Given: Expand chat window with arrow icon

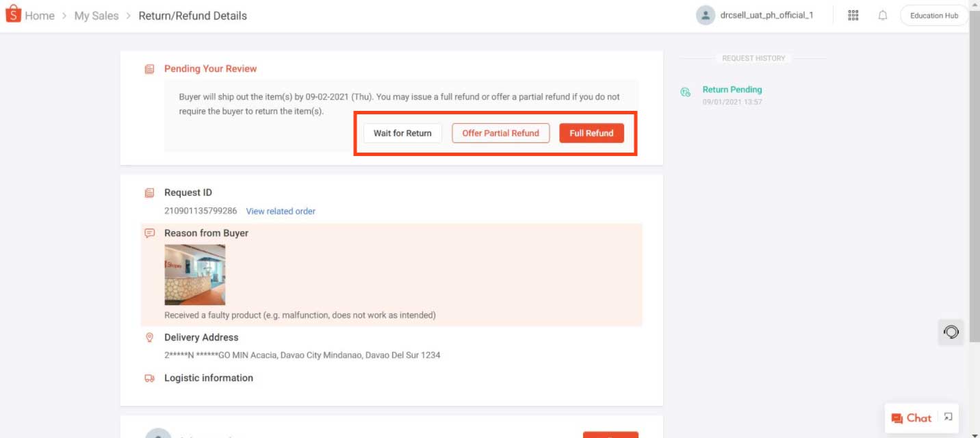Looking at the screenshot, I should [x=948, y=417].
